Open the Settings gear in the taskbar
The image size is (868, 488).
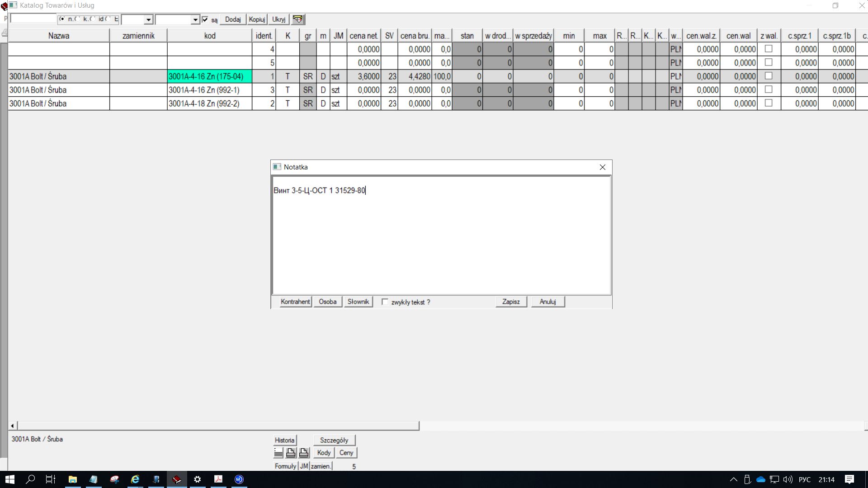coord(198,479)
